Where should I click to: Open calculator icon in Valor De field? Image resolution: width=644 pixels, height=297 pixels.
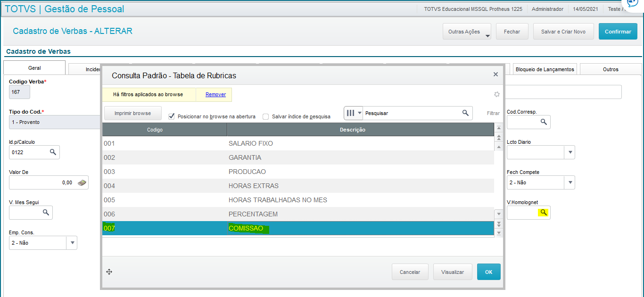[82, 182]
